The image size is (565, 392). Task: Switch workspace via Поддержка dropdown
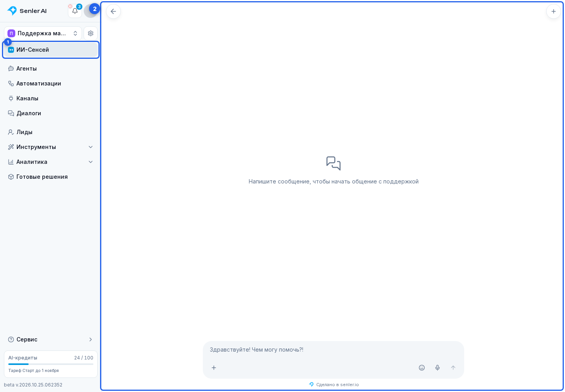point(43,33)
